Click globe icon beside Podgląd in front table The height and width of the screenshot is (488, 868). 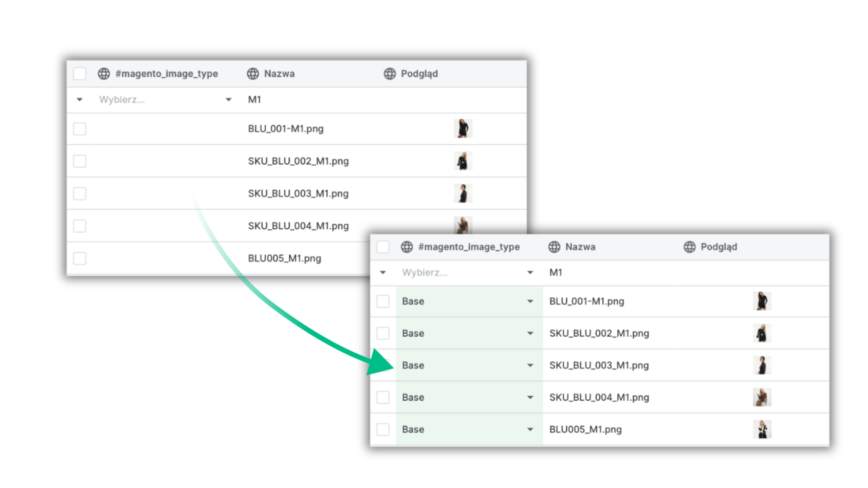[x=689, y=247]
